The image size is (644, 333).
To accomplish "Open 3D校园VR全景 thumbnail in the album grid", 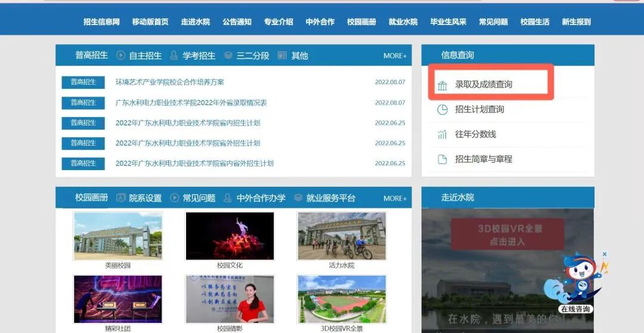I will click(342, 300).
